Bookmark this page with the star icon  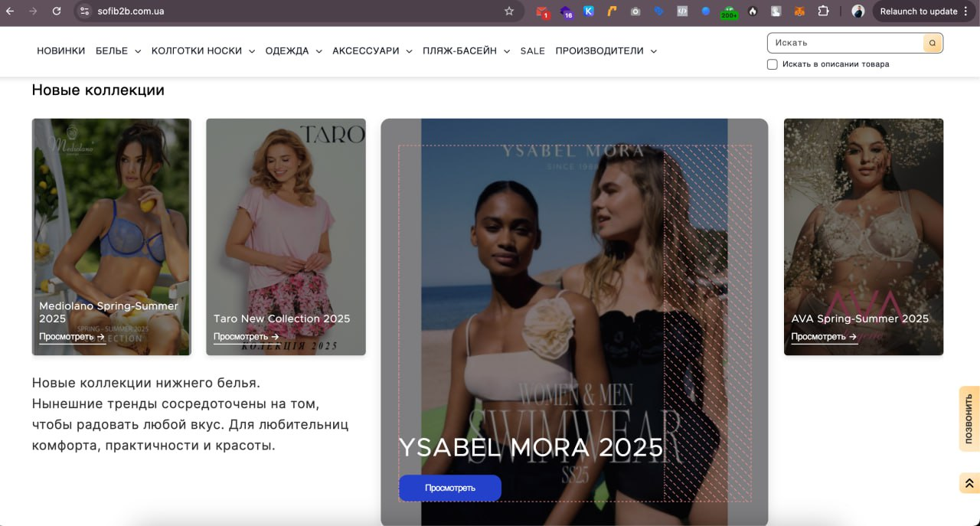pos(509,11)
